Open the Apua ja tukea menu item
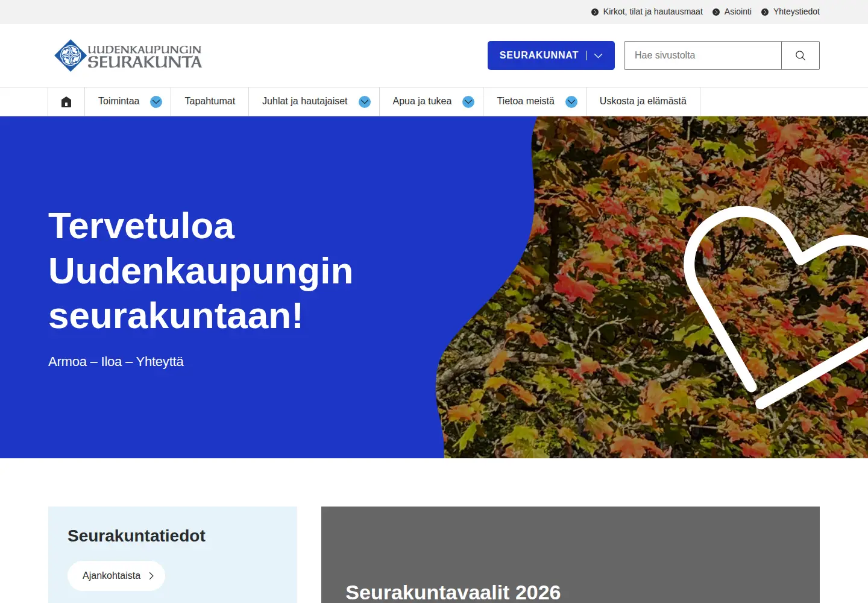Screen dimensions: 868x603 [x=422, y=101]
